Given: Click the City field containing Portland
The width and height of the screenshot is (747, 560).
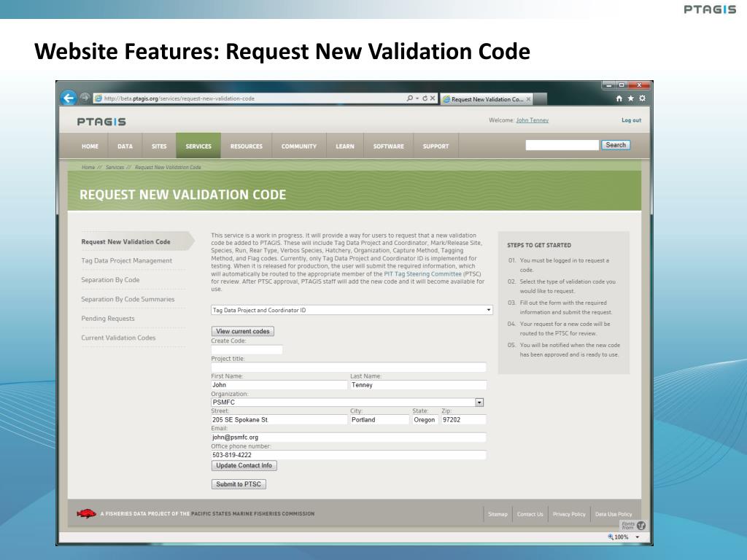Looking at the screenshot, I should (x=379, y=419).
